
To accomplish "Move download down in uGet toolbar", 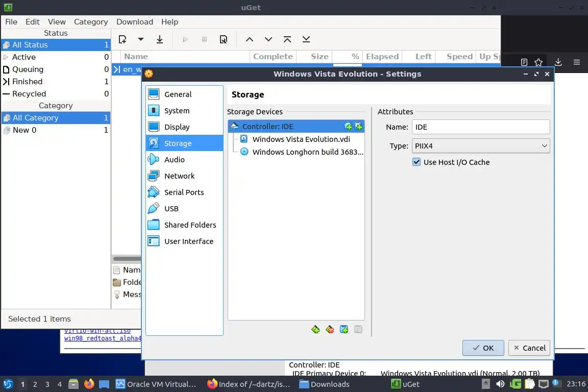I will coord(268,39).
